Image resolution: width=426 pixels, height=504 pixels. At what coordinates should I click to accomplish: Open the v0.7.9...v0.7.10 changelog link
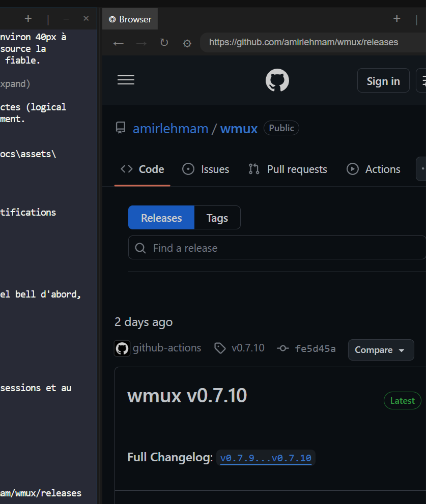(266, 458)
